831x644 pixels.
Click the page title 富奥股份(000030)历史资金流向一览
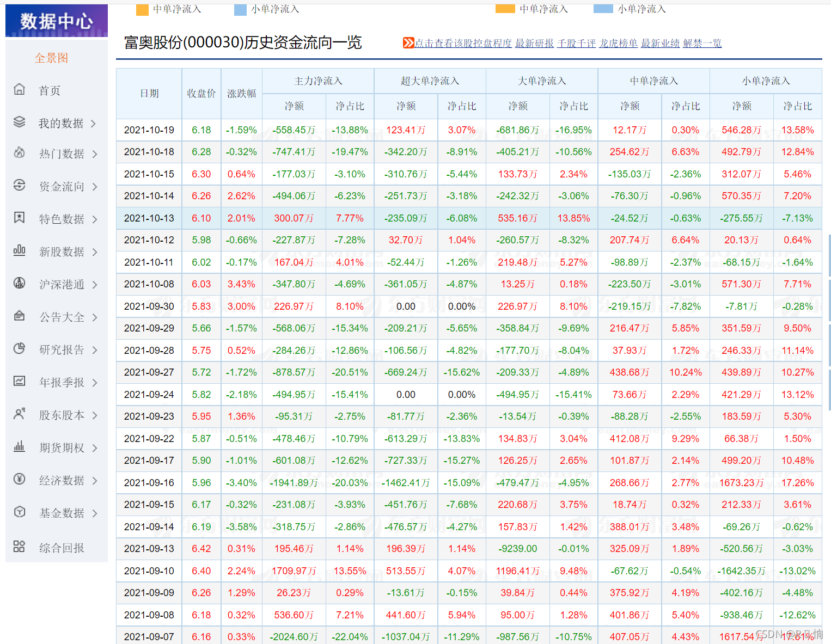(x=243, y=42)
